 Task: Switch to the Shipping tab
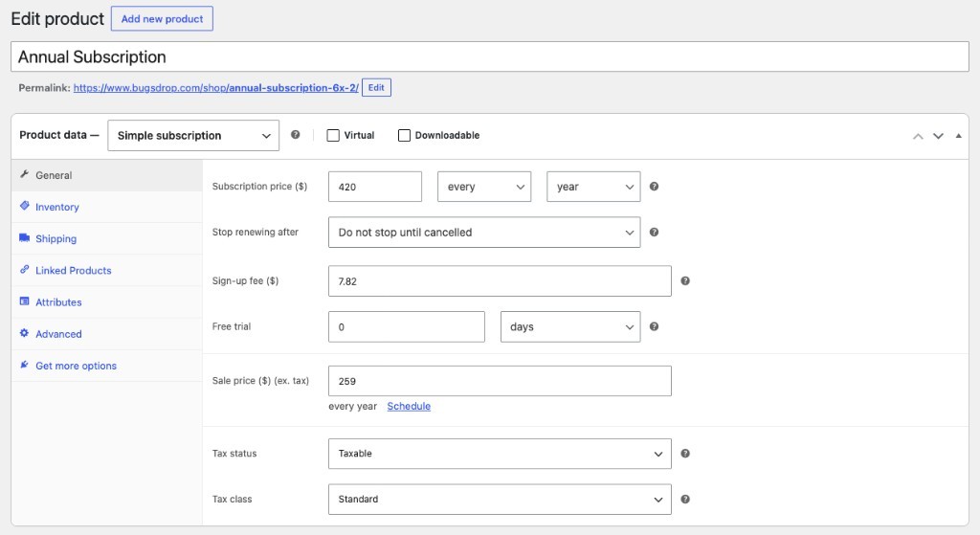[x=107, y=238]
